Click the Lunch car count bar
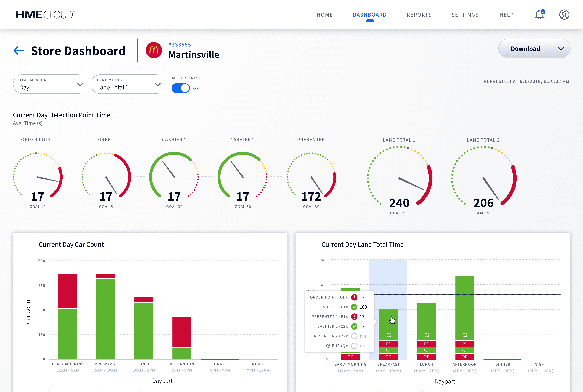583x392 pixels. [144, 328]
